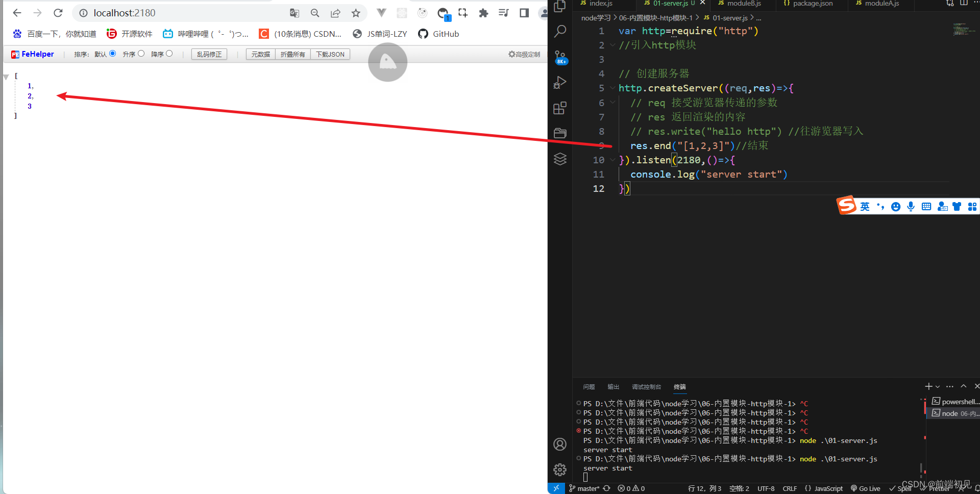Select the node terminal entry
The height and width of the screenshot is (494, 980).
[x=954, y=413]
